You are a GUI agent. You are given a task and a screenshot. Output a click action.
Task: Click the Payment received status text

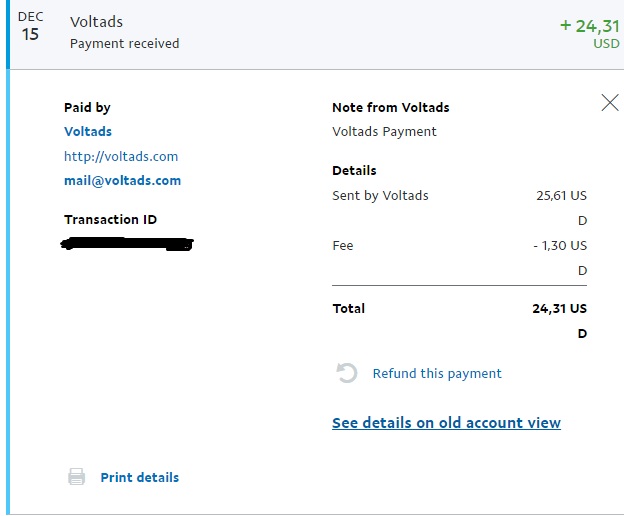click(x=125, y=44)
